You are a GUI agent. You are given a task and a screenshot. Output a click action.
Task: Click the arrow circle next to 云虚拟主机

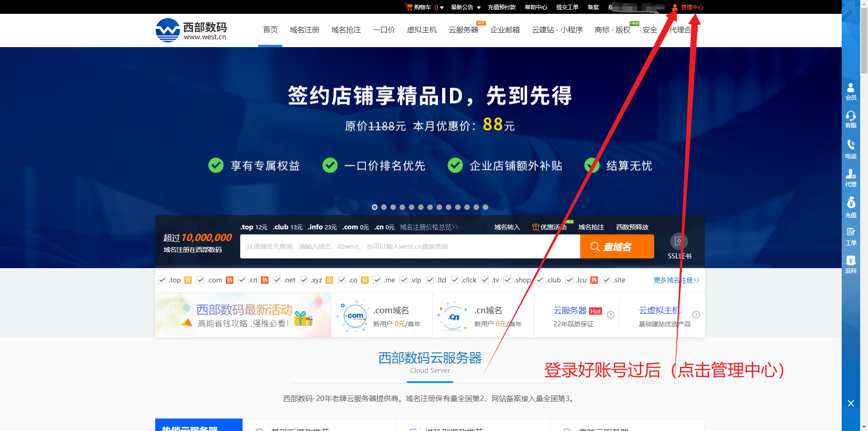pyautogui.click(x=696, y=315)
